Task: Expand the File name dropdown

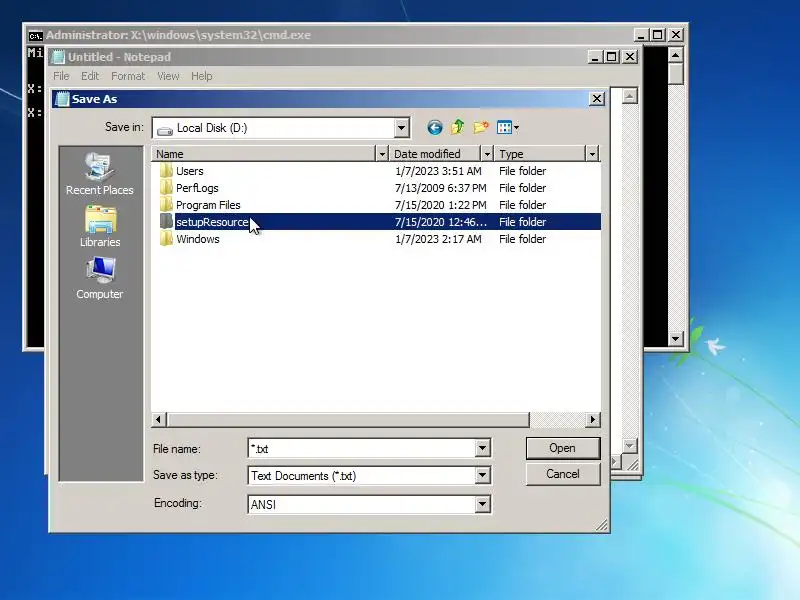Action: click(482, 448)
